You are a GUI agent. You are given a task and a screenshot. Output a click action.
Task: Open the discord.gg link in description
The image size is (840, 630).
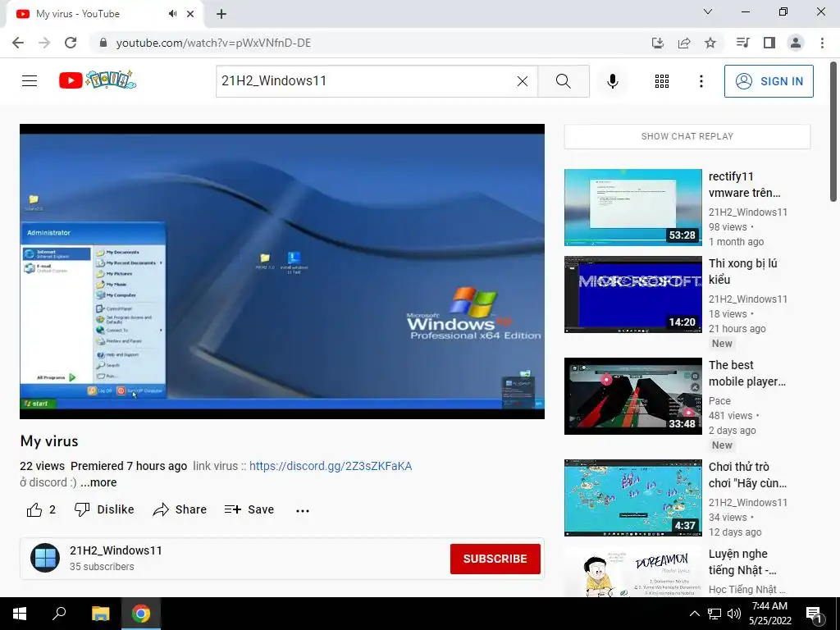pos(331,466)
